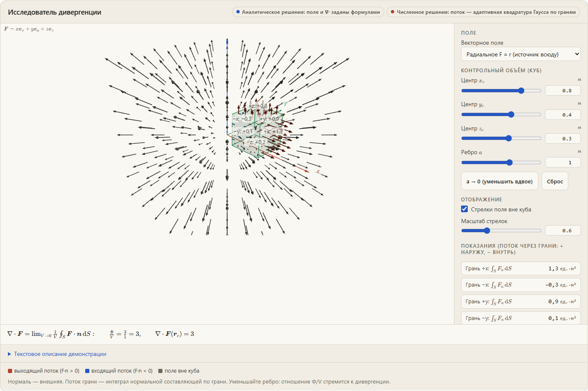Click the "Сброс" reset button

555,181
